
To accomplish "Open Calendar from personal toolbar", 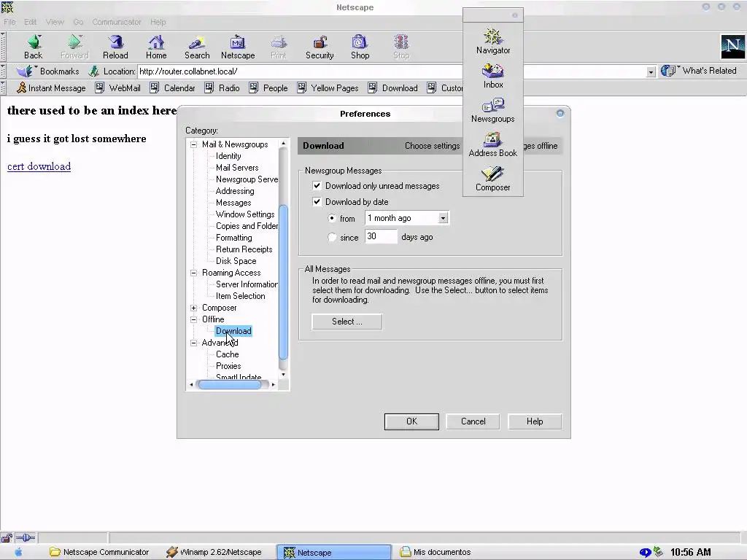I will (x=172, y=87).
